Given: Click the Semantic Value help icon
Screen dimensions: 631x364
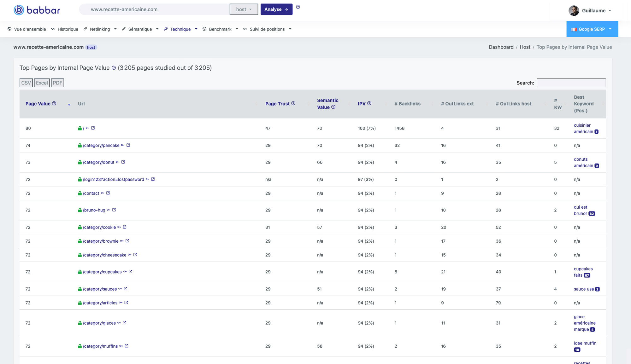Looking at the screenshot, I should tap(333, 107).
